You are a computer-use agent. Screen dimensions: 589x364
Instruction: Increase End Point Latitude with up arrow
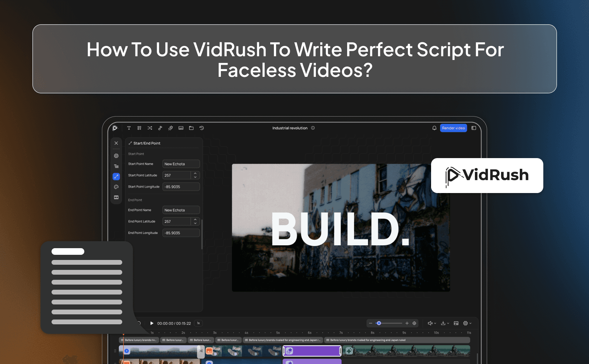coord(195,219)
